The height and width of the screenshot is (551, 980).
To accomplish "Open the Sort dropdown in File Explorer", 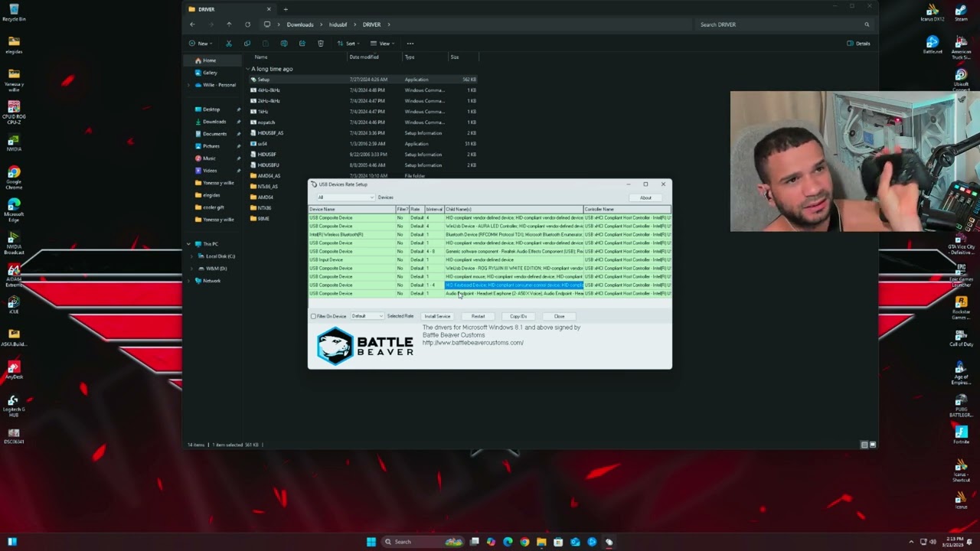I will [x=348, y=44].
